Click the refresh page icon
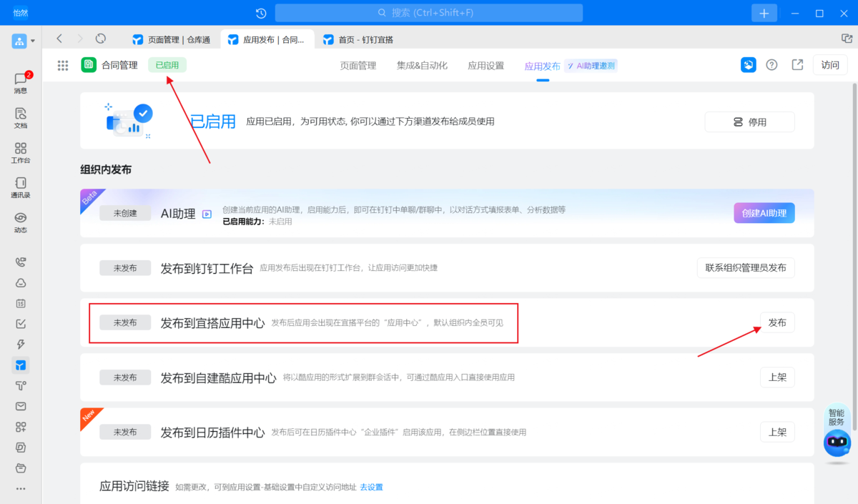The height and width of the screenshot is (504, 858). click(101, 39)
